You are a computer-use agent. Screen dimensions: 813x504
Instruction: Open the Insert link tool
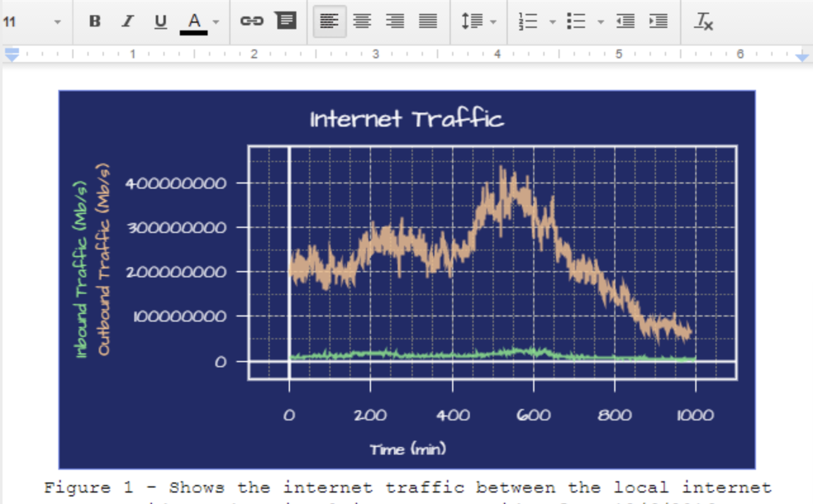[253, 21]
